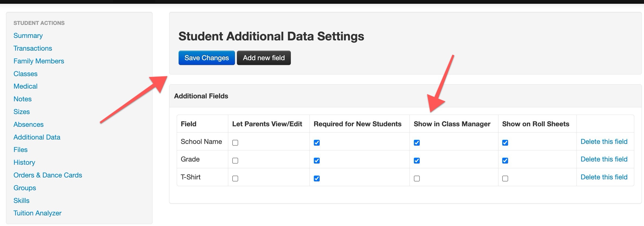Enable Let Parents View/Edit for School Name
The height and width of the screenshot is (226, 644).
tap(235, 143)
